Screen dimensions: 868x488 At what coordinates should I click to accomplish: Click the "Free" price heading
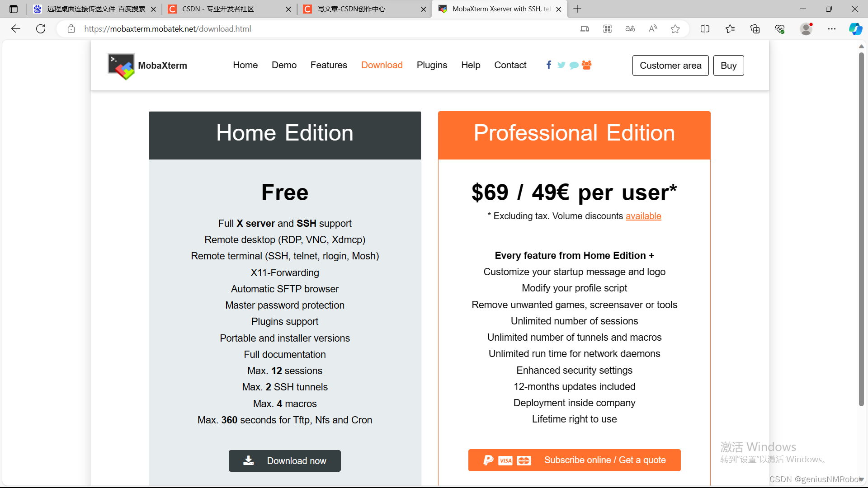click(285, 192)
